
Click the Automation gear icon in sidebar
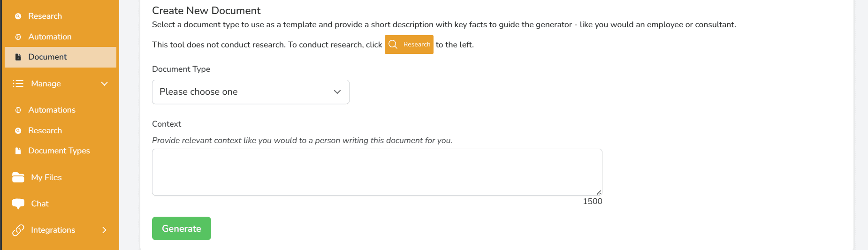click(18, 37)
